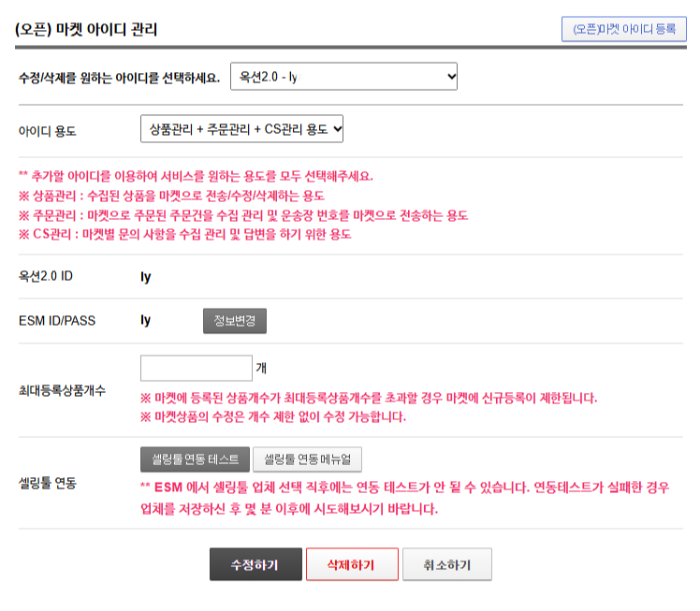
Task: Select the ly value beside 옥션2.0 ID
Action: (x=145, y=277)
